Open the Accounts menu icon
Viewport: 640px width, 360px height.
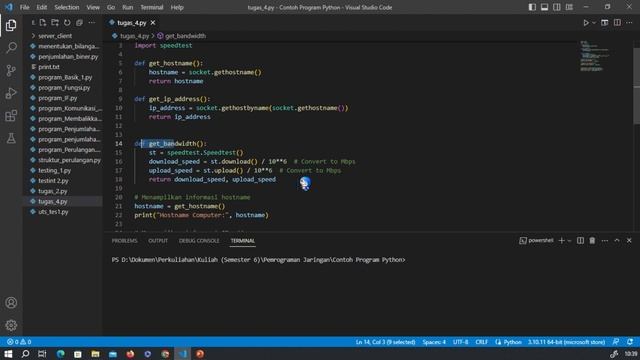11,302
